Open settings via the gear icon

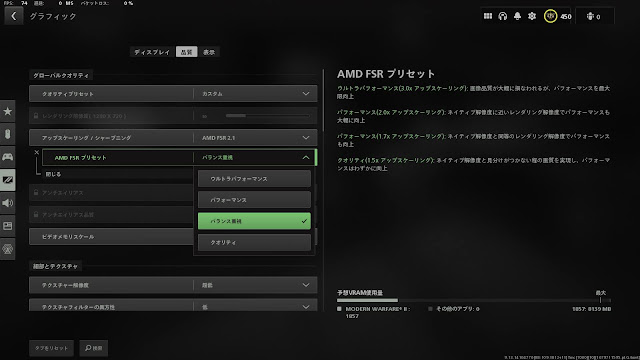[x=532, y=16]
